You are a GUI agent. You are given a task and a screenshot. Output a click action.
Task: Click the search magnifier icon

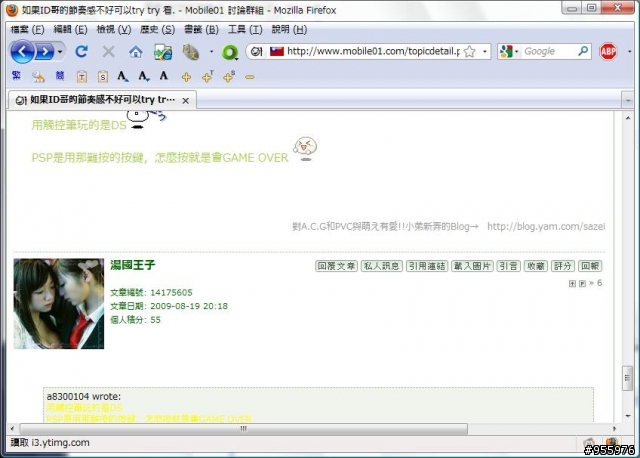click(x=583, y=51)
